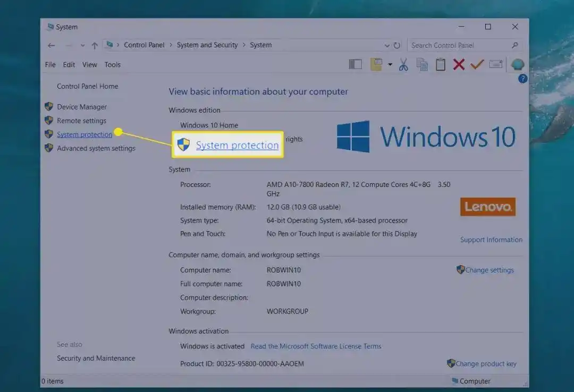Click the back navigation arrow

51,45
